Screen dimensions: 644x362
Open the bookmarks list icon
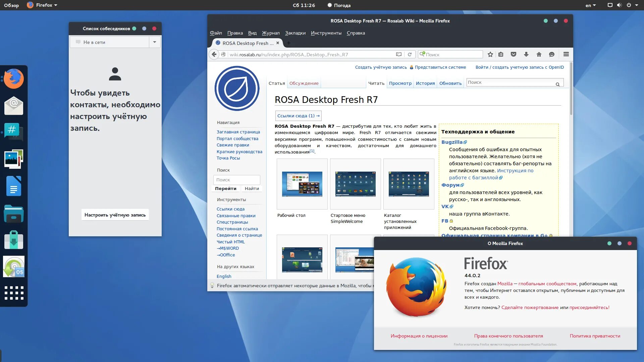[x=501, y=54]
